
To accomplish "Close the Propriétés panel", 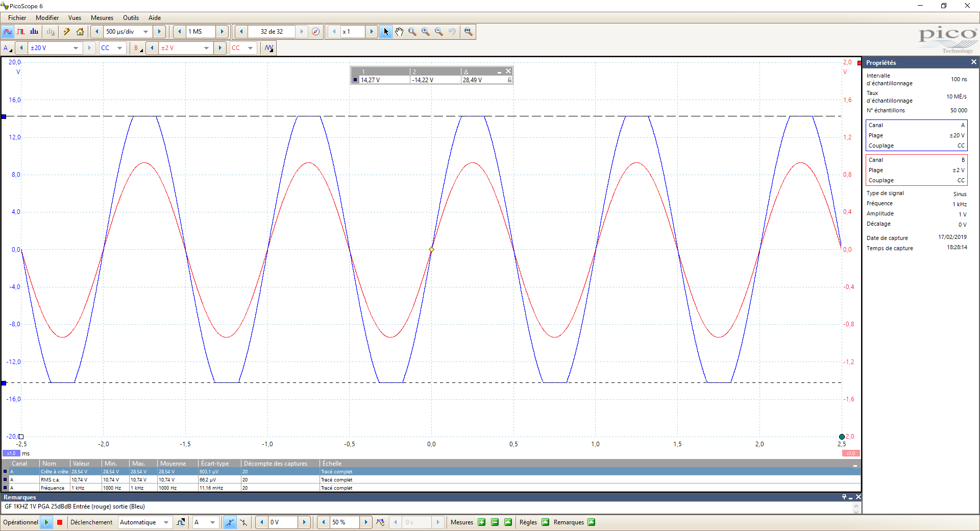I will 973,62.
